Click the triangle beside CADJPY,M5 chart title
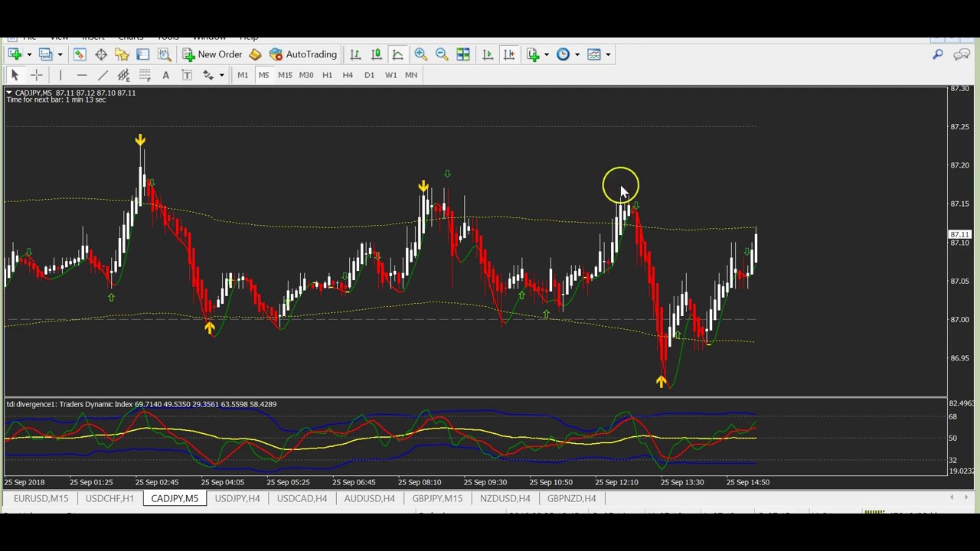The image size is (980, 551). (x=9, y=93)
